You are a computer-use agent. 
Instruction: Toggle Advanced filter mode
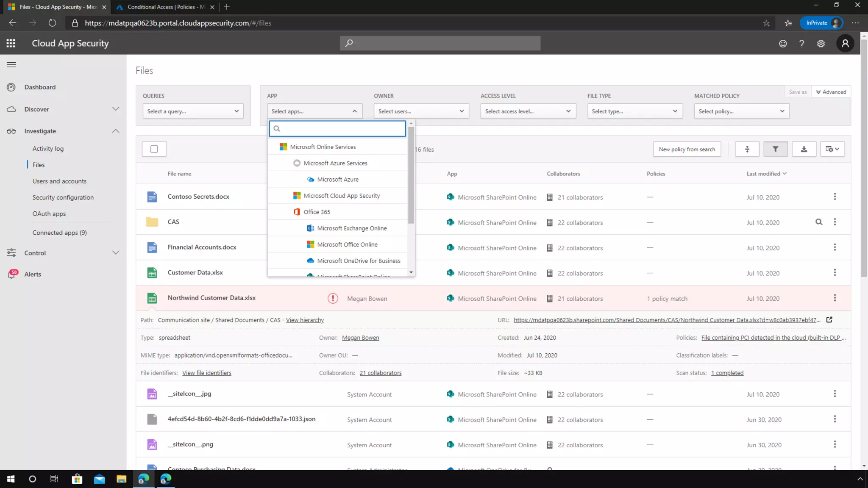(831, 92)
